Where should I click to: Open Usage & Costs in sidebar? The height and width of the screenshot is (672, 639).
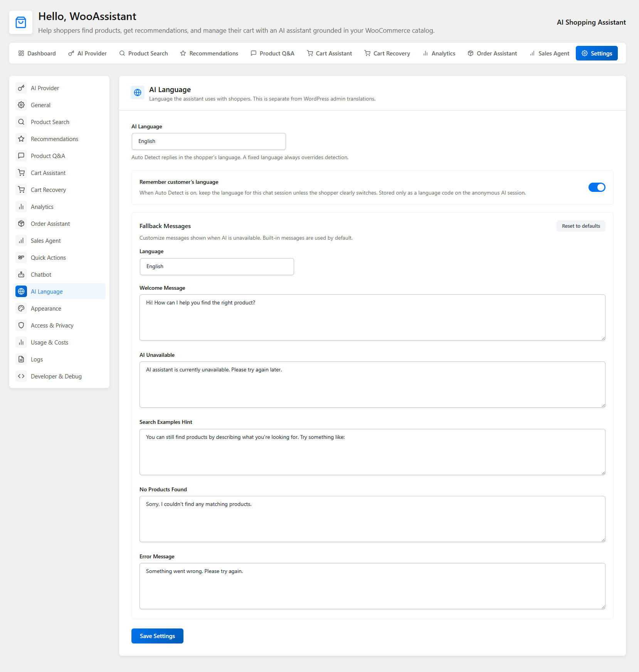(x=59, y=342)
